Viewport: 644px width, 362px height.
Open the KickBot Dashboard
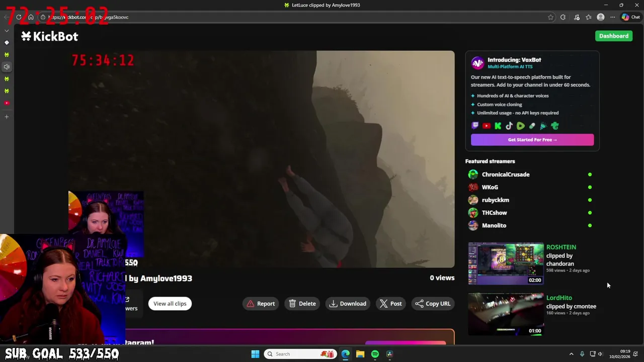614,36
